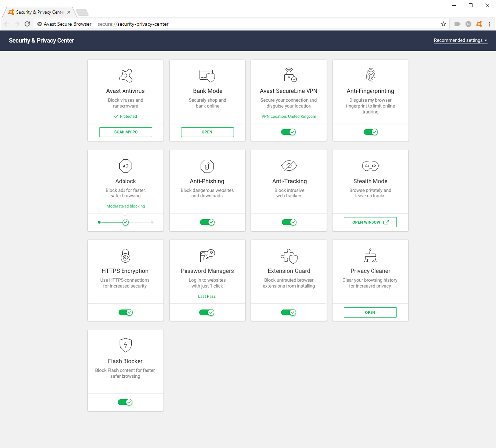
Task: Toggle HTTPS Encryption switch
Action: tap(125, 312)
